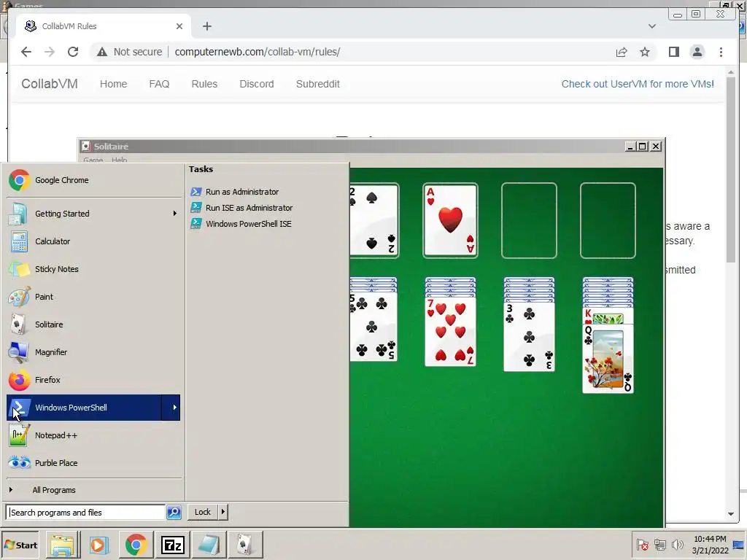Viewport: 747px width, 560px height.
Task: Click the Ace of Hearts foundation card
Action: 450,220
